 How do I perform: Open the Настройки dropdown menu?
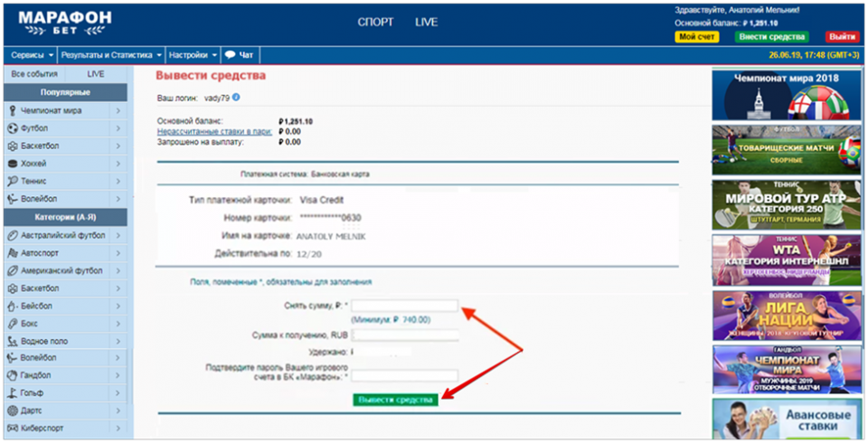pos(193,55)
